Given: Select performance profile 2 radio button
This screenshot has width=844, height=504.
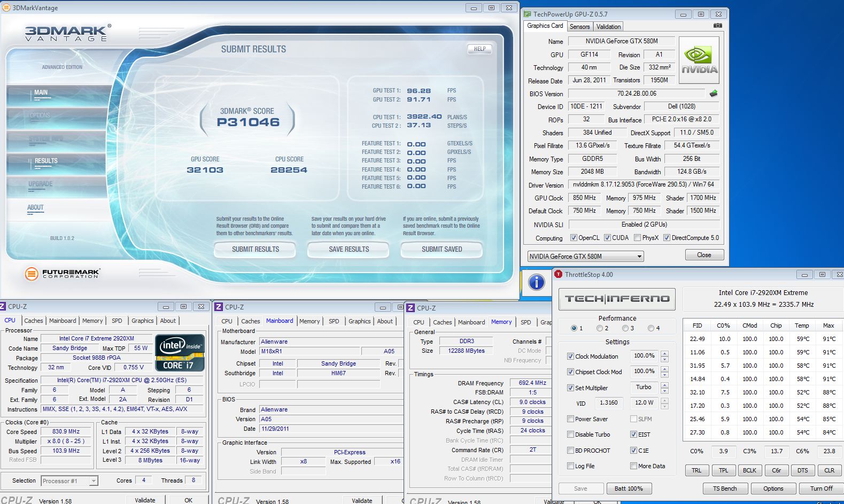Looking at the screenshot, I should 600,328.
